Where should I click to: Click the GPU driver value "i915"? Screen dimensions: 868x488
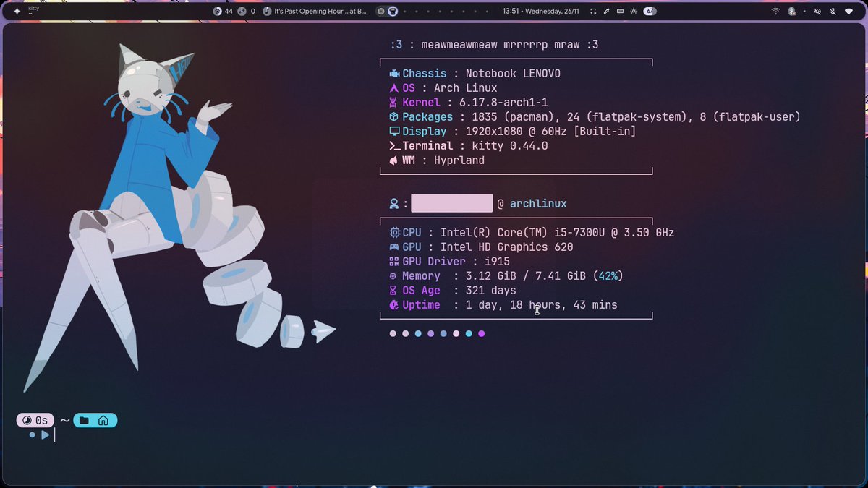coord(497,262)
